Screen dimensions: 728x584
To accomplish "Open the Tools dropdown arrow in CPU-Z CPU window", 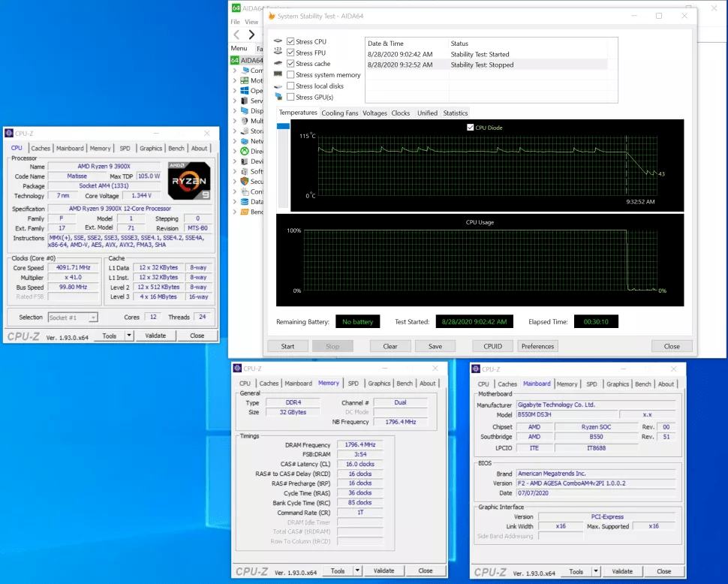I will pyautogui.click(x=129, y=336).
